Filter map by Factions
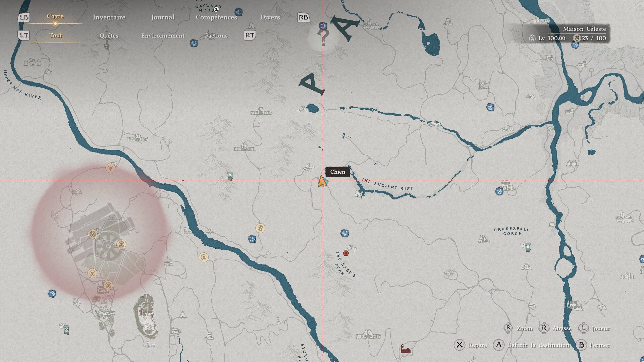 [x=216, y=36]
